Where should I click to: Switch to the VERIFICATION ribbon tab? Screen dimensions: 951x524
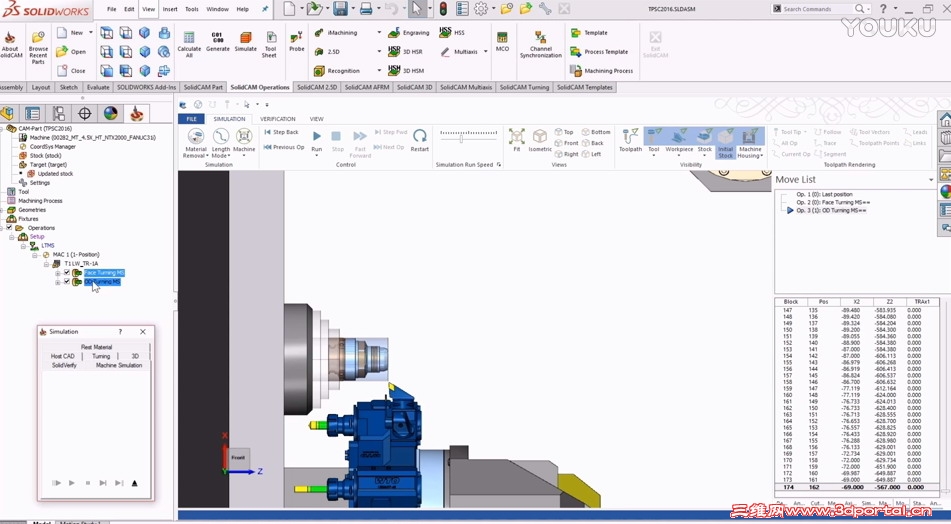[278, 119]
